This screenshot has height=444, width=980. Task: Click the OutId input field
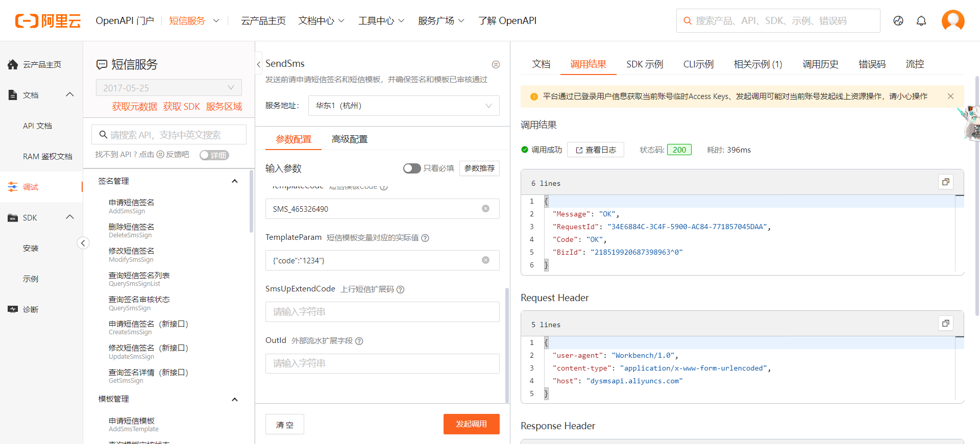382,363
